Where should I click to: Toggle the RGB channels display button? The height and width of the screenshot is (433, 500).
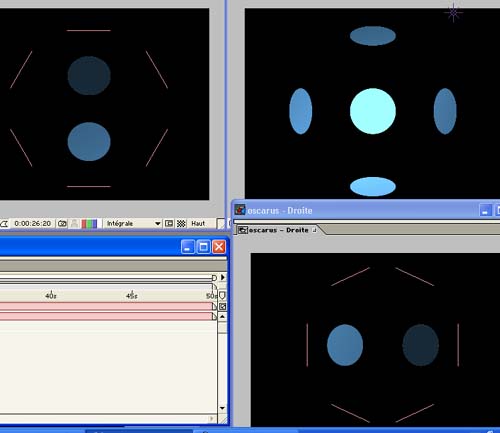click(x=89, y=224)
